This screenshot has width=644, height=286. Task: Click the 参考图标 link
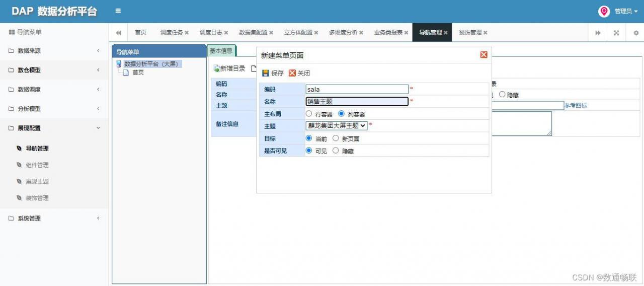(576, 105)
